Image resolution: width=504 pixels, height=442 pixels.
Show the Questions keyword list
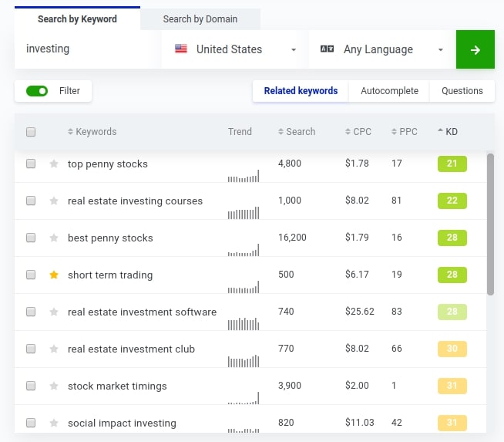coord(462,91)
